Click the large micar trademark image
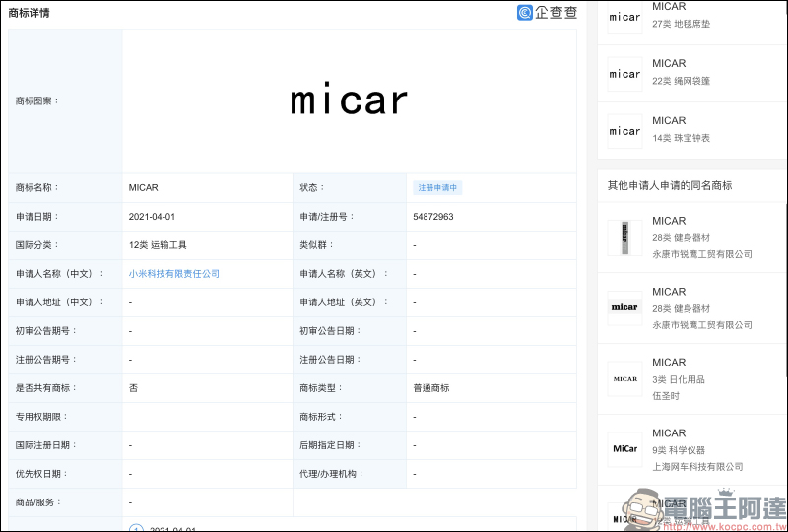The image size is (788, 532). click(350, 100)
